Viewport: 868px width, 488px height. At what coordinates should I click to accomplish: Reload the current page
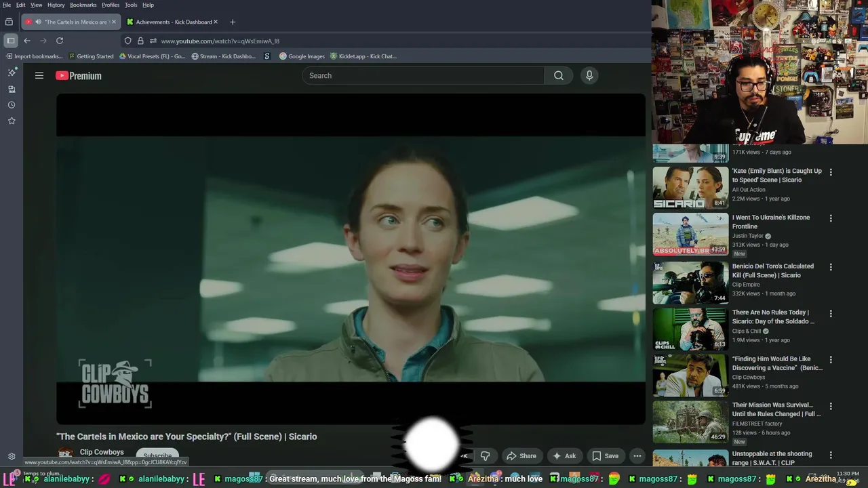click(60, 41)
